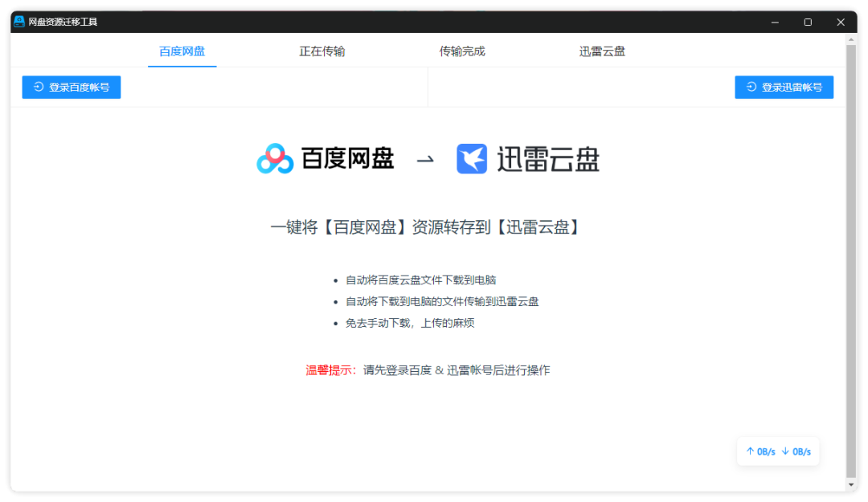The height and width of the screenshot is (502, 868).
Task: Click the 登录百度帐号 button
Action: click(x=72, y=87)
